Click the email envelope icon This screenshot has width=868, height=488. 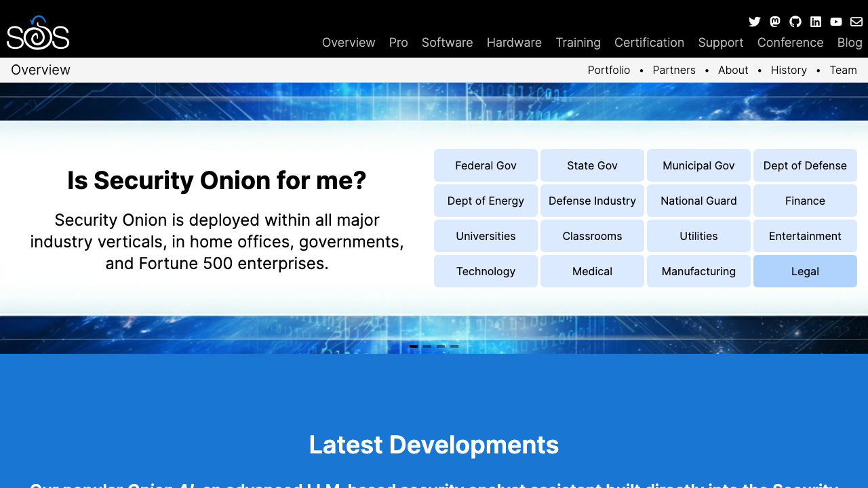tap(856, 22)
